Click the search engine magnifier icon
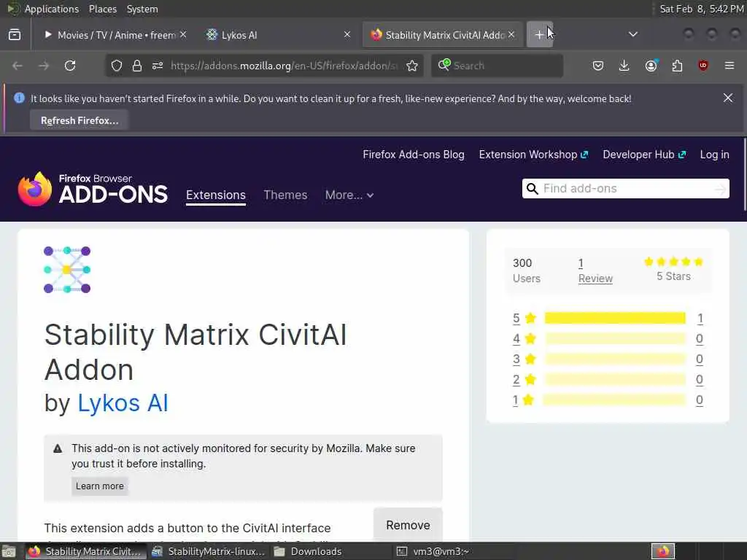The image size is (747, 560). click(x=444, y=65)
